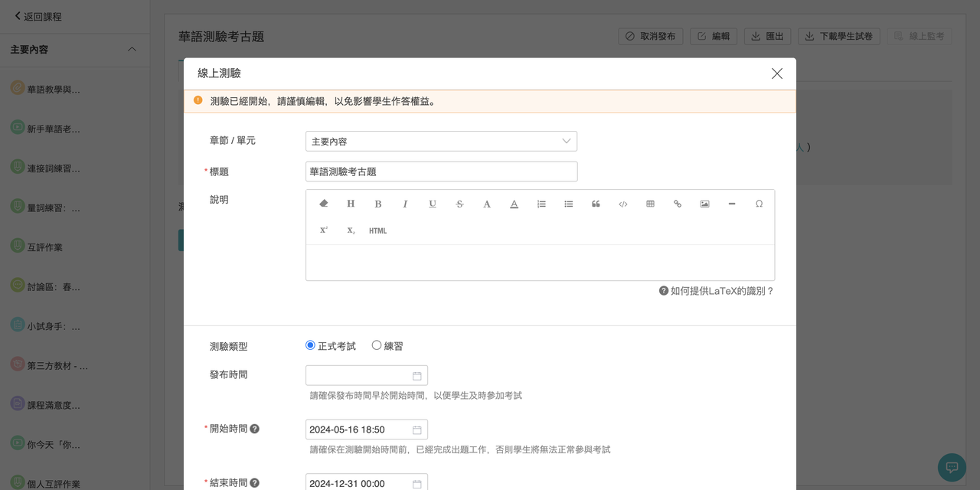The width and height of the screenshot is (980, 490).
Task: Open the 發布時間 date picker field
Action: point(367,375)
